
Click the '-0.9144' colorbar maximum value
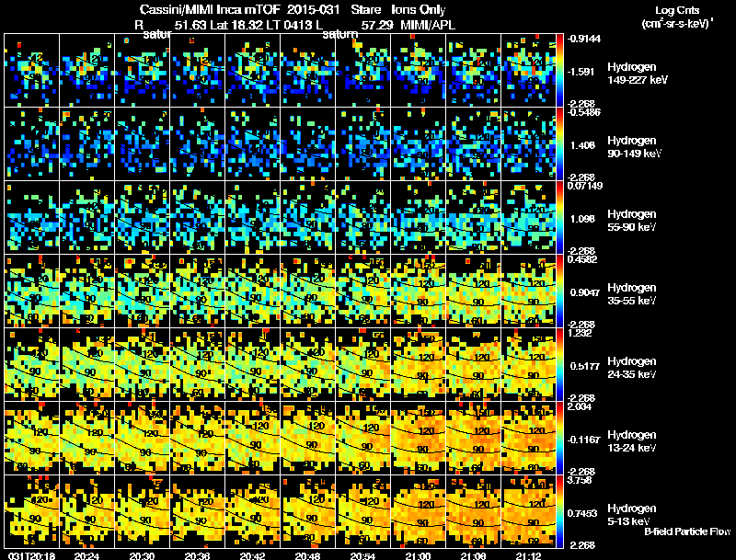click(x=584, y=39)
